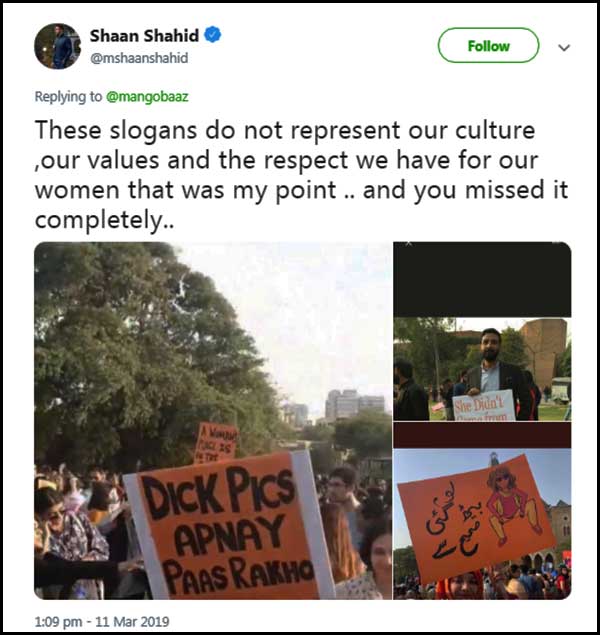The height and width of the screenshot is (635, 600).
Task: Open photo of man holding sign
Action: [x=482, y=369]
